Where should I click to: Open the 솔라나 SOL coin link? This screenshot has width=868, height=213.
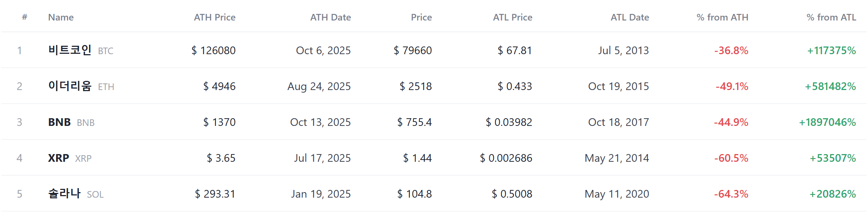click(x=76, y=194)
